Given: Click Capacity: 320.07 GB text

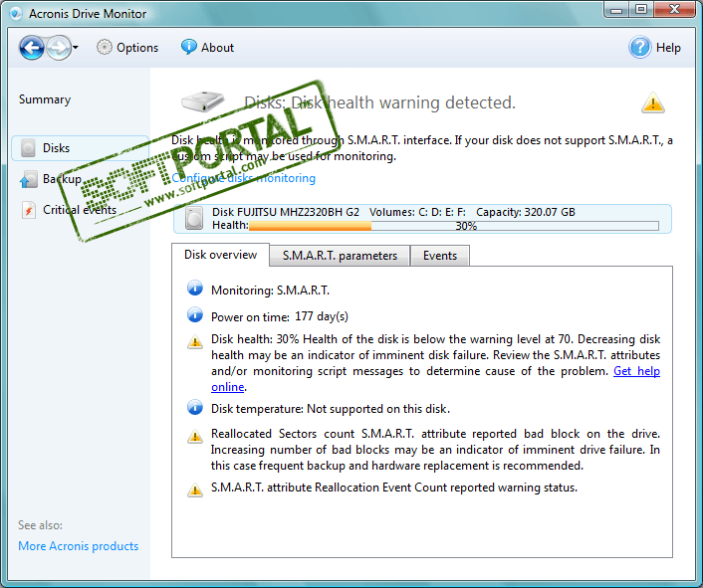Looking at the screenshot, I should 526,212.
